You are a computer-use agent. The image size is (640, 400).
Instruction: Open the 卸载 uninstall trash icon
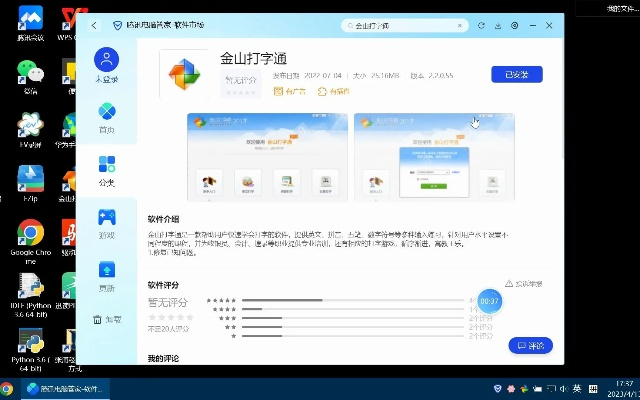(98, 319)
